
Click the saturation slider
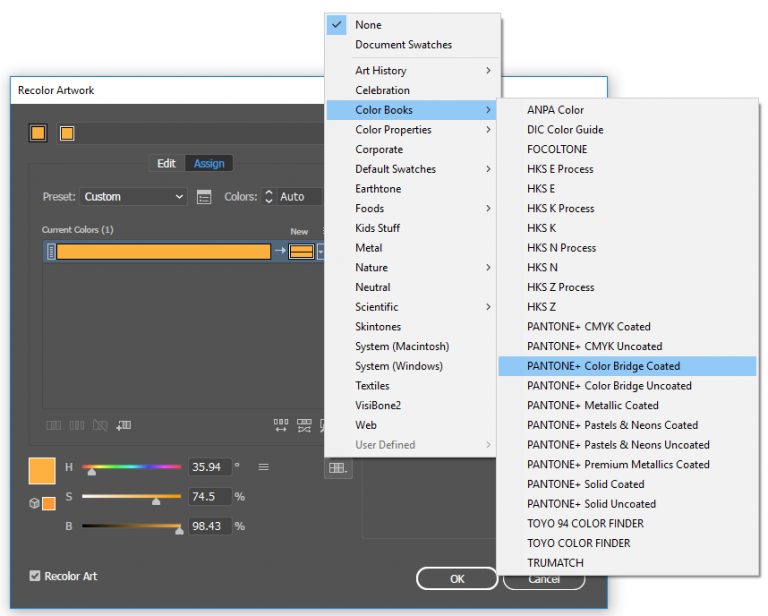131,498
